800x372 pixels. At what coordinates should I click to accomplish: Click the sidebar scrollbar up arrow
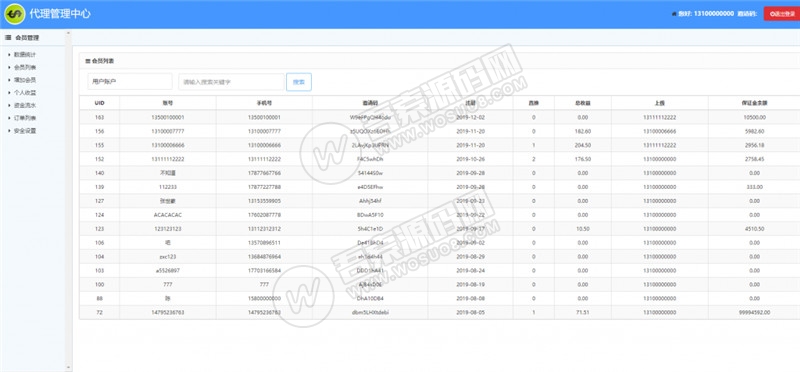pos(68,33)
